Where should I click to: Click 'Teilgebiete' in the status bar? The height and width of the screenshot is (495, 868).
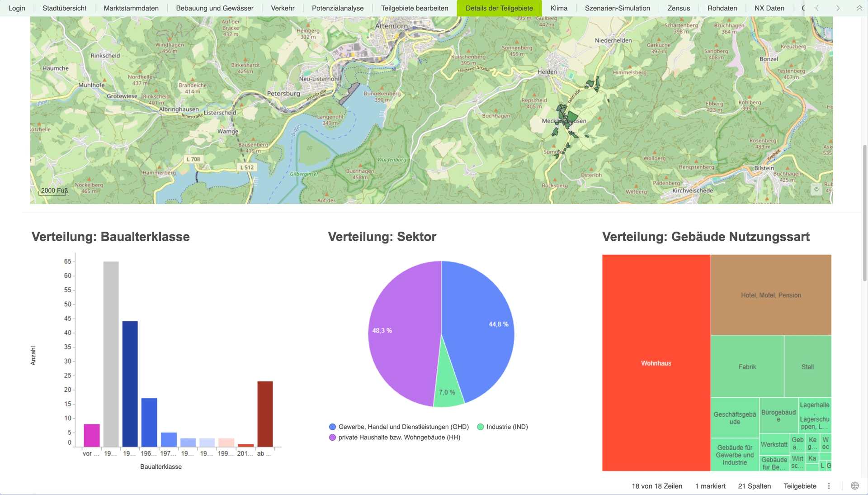[x=800, y=486]
